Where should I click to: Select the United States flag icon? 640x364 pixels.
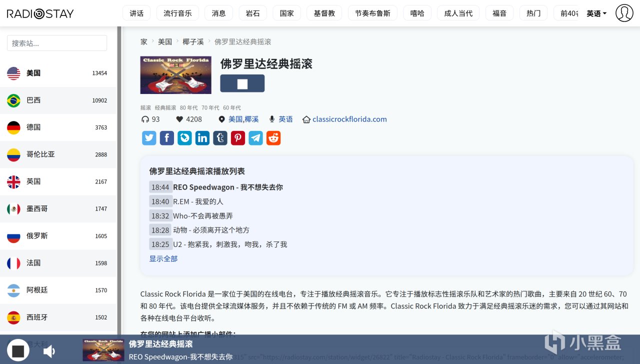pos(13,73)
